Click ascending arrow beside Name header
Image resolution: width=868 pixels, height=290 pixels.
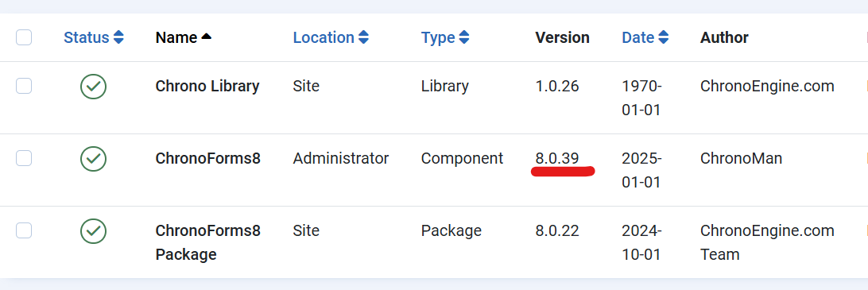click(x=207, y=37)
